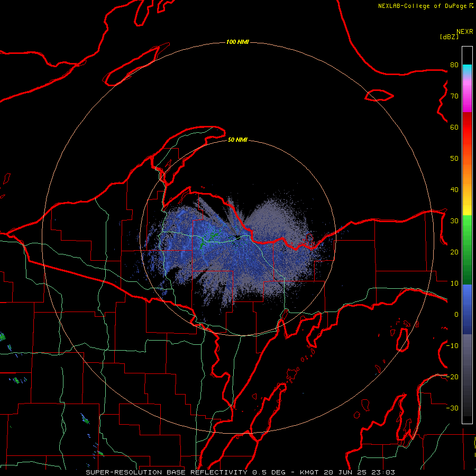Viewport: 476px width, 476px height.
Task: Click the 60 dBZ scale value
Action: pos(454,127)
